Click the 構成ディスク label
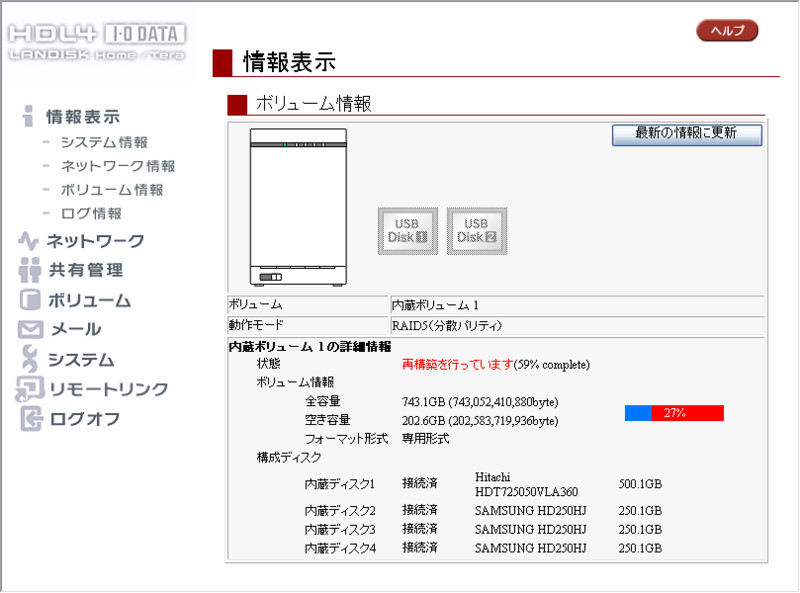Viewport: 800px width, 593px height. [x=289, y=457]
